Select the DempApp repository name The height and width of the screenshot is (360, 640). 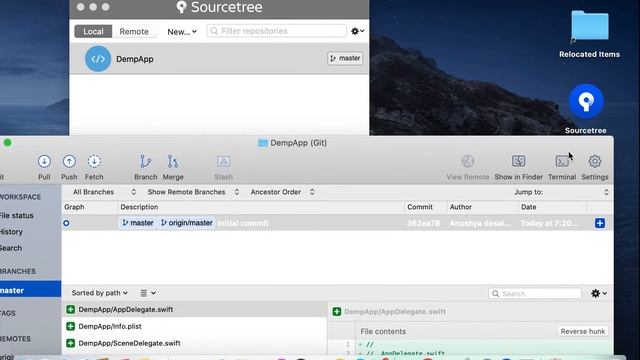(x=135, y=59)
